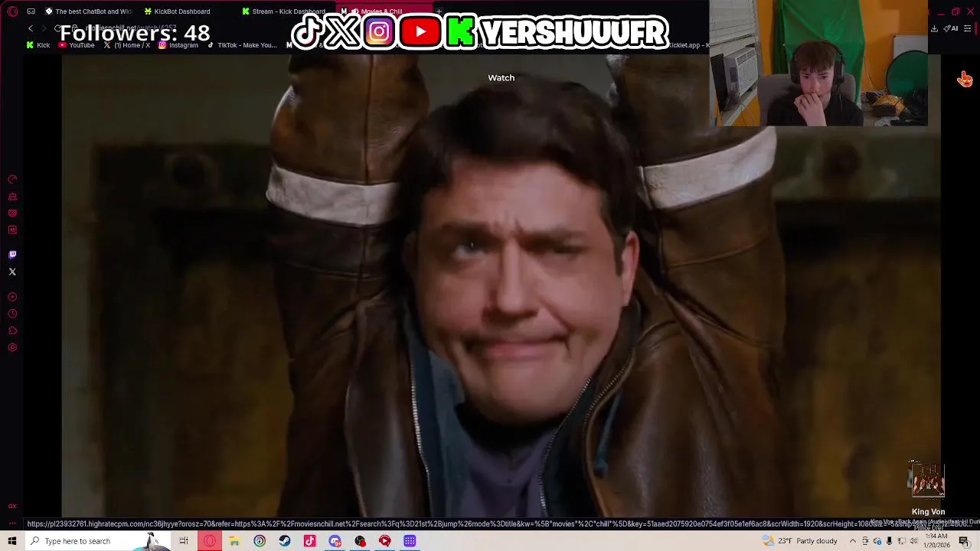Click the 'King Von' artist name text

point(928,512)
